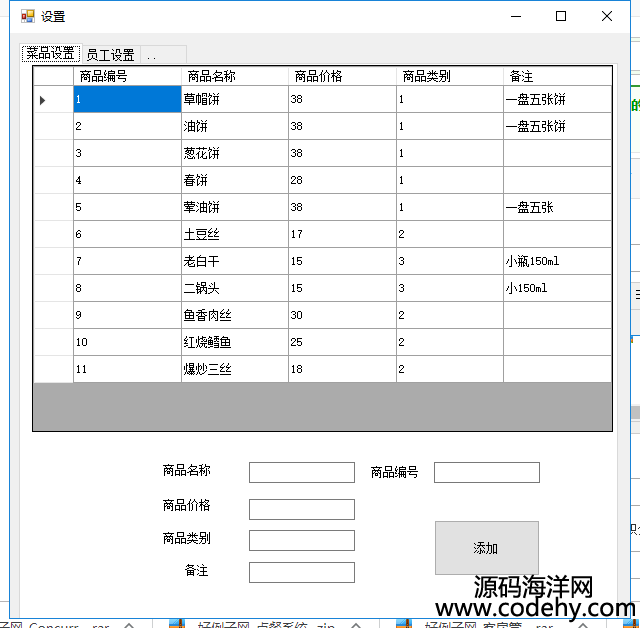
Task: Minimize the 设置 window
Action: pos(516,16)
